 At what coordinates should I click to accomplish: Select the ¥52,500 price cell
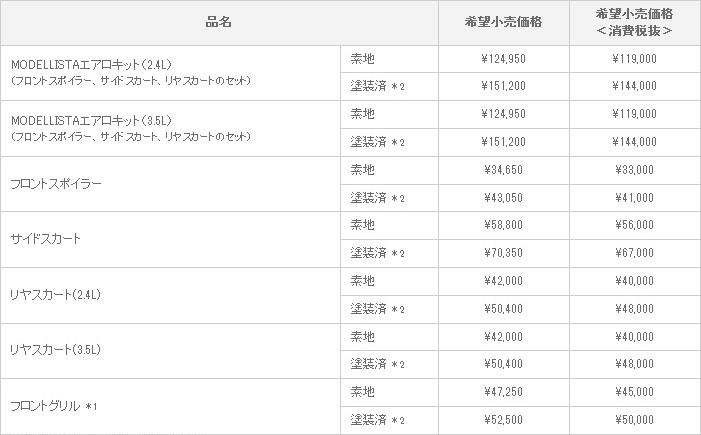coord(503,420)
